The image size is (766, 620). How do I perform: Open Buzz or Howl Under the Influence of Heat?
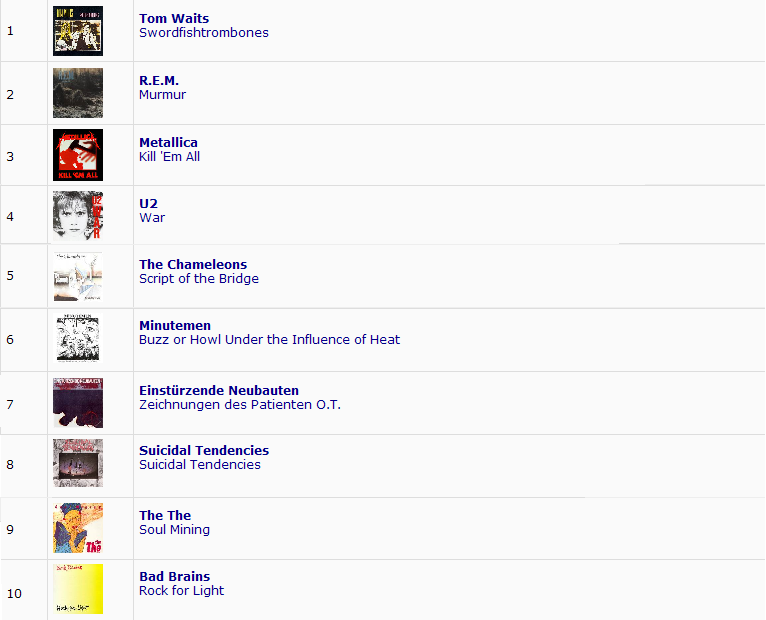[269, 340]
